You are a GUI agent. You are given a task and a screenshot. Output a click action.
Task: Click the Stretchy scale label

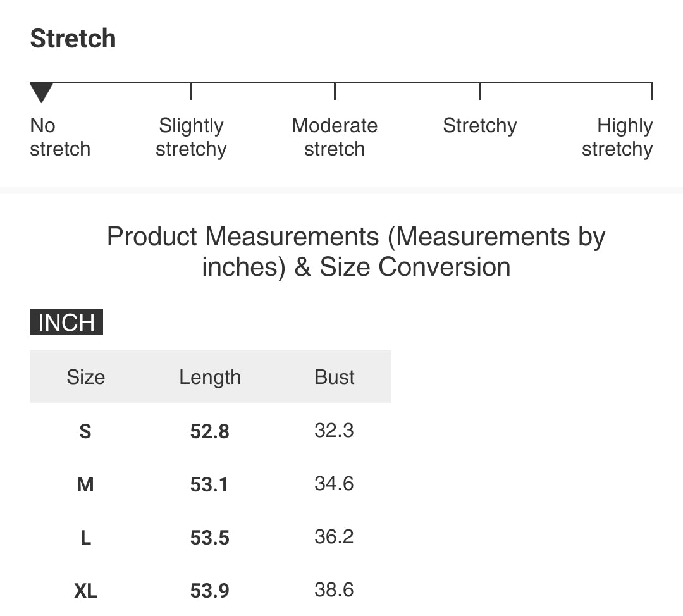(x=479, y=126)
